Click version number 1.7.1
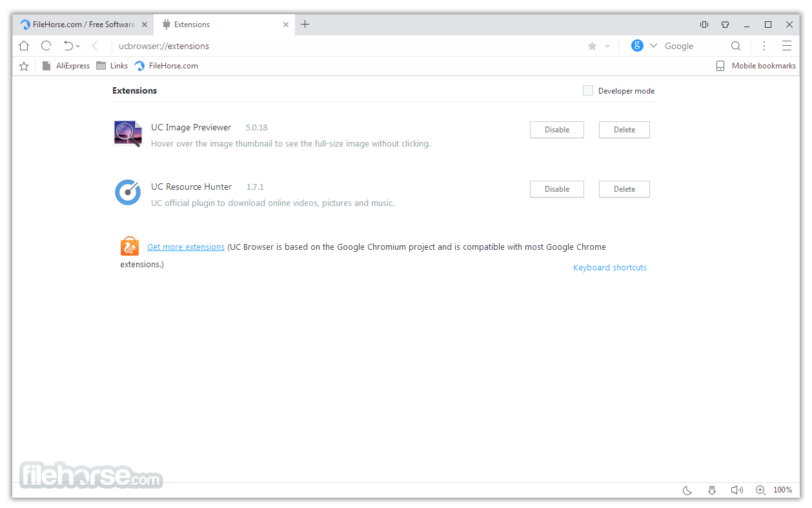The image size is (812, 508). tap(255, 187)
